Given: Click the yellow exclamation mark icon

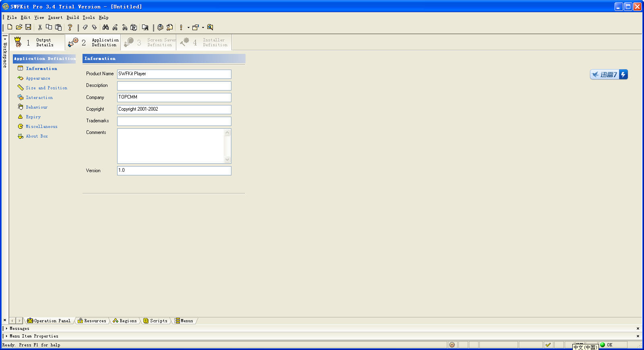Looking at the screenshot, I should (x=181, y=27).
